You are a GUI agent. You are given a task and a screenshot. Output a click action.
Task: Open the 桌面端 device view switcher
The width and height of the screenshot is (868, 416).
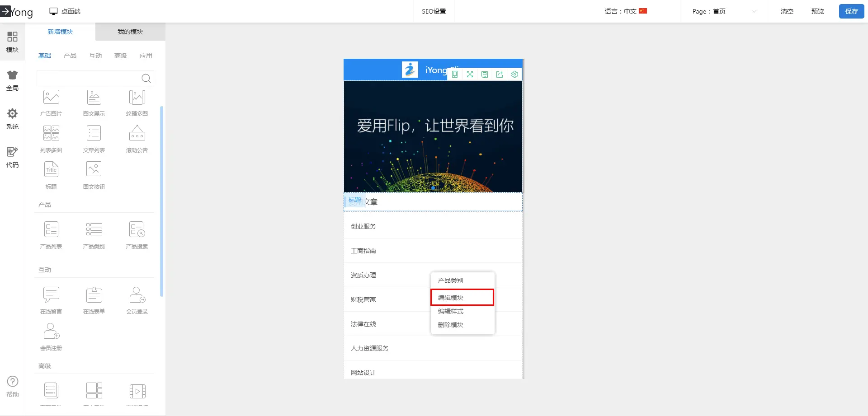tap(65, 11)
